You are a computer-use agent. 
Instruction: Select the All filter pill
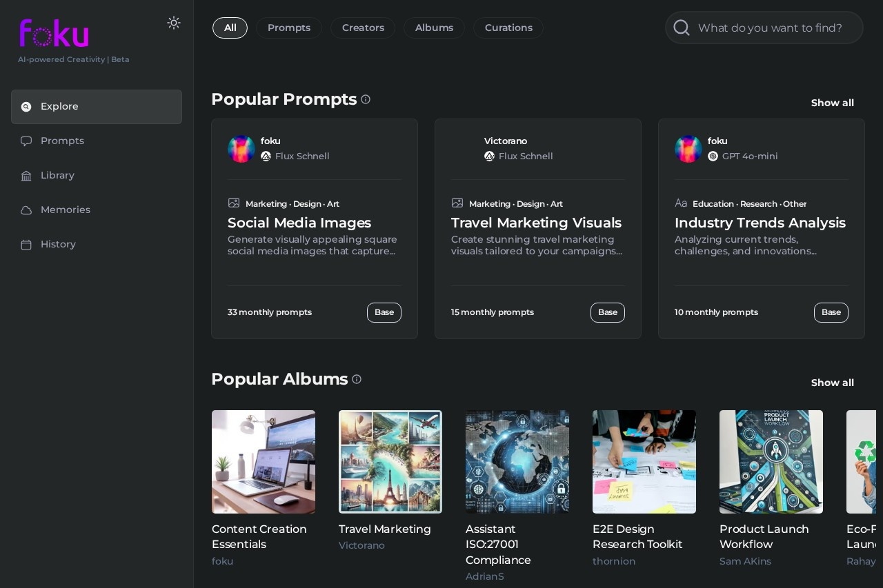tap(230, 28)
